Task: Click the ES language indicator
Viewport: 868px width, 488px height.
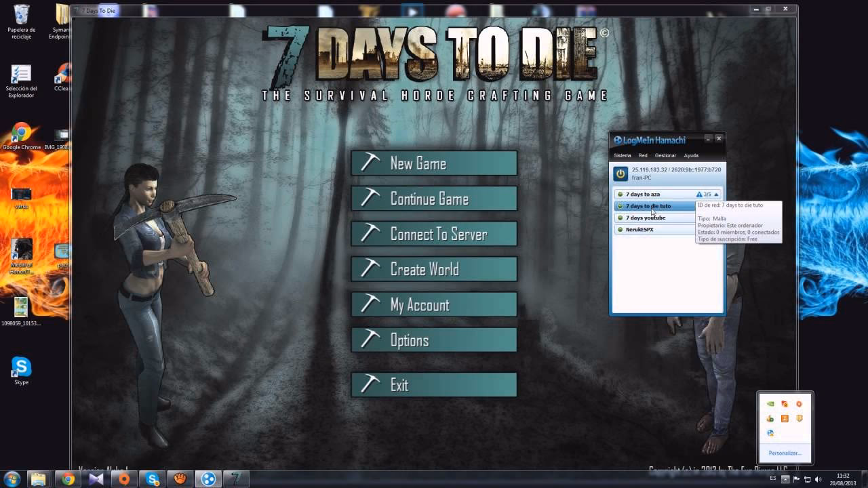Action: [x=773, y=479]
